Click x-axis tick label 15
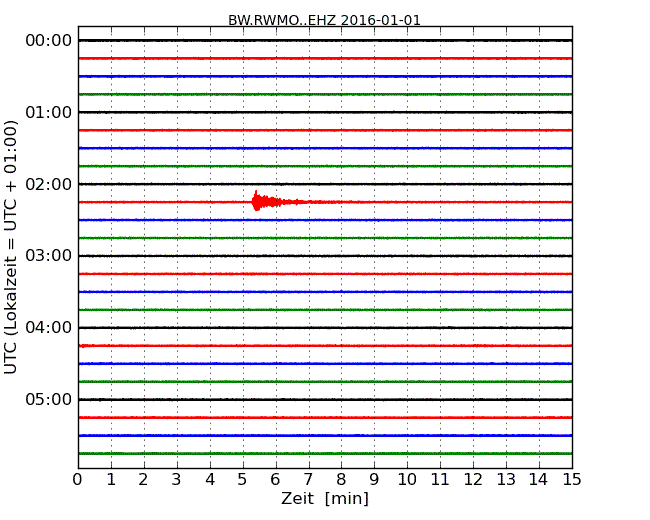 tap(572, 480)
